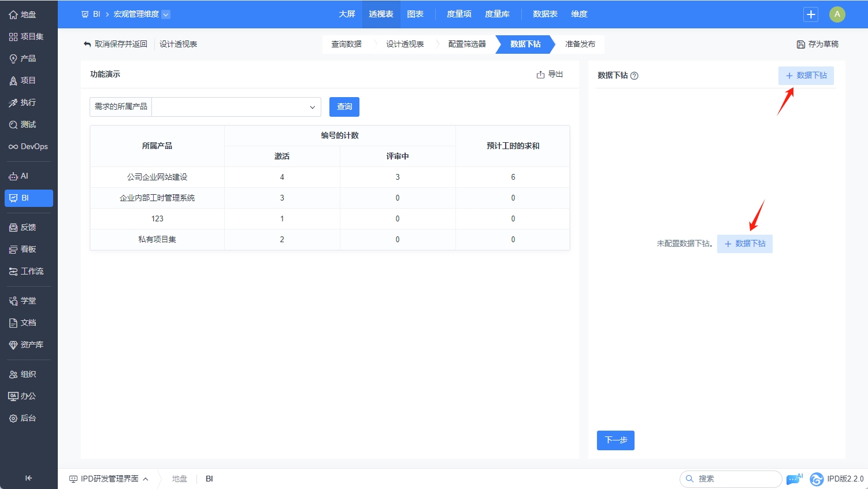This screenshot has height=489, width=868.
Task: Collapse the left sidebar with arrow icon
Action: tap(28, 478)
